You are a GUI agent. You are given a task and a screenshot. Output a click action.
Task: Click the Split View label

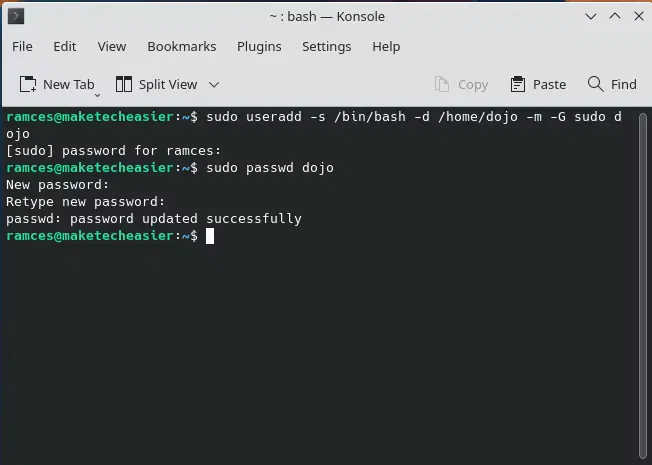(x=168, y=84)
